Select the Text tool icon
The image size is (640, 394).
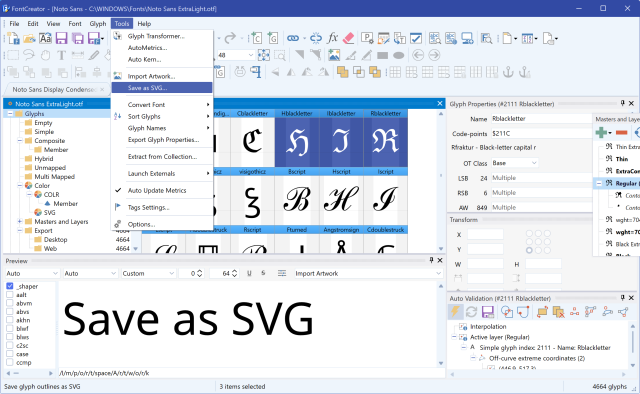click(61, 55)
